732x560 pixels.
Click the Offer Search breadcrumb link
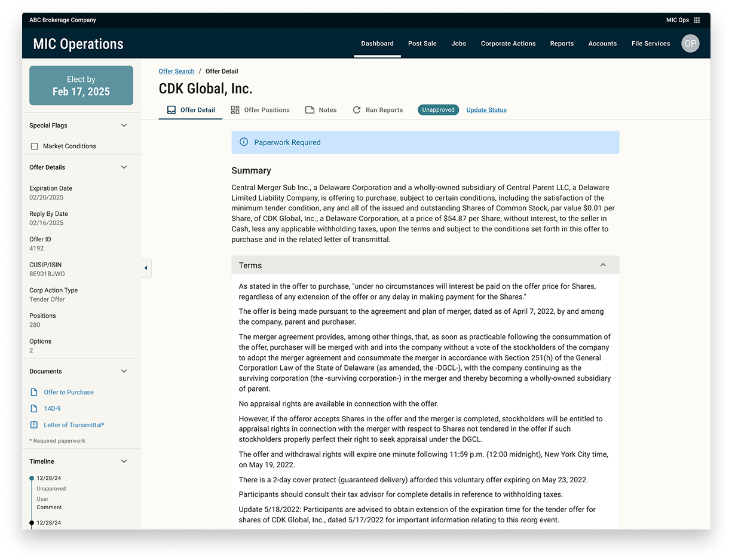click(x=176, y=71)
